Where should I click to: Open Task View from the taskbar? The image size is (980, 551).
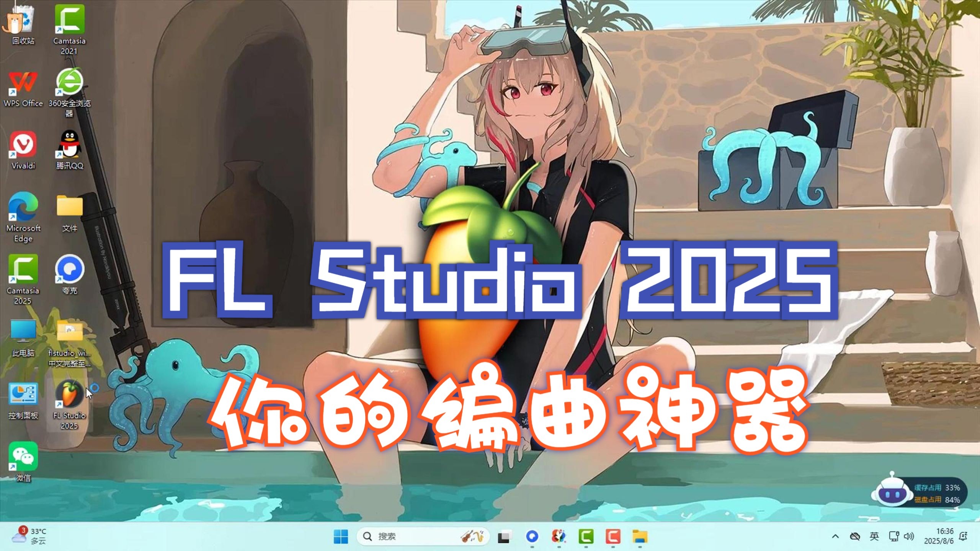[505, 536]
